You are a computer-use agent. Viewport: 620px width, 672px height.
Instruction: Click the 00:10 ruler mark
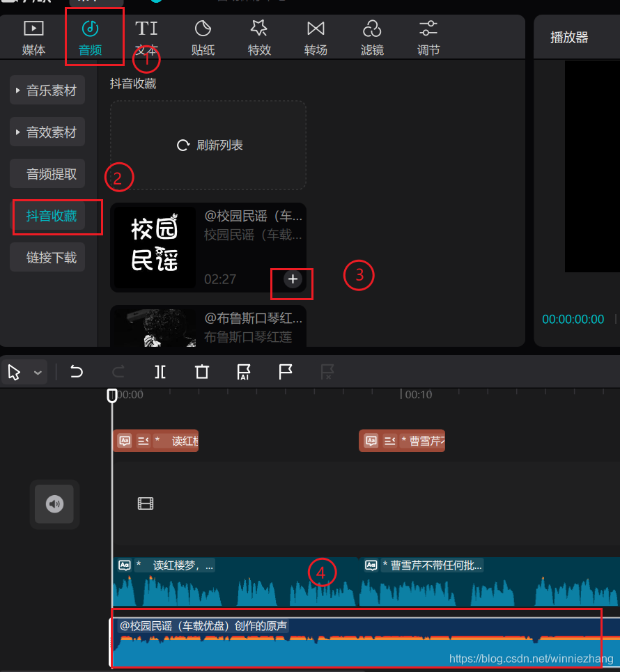coord(418,394)
